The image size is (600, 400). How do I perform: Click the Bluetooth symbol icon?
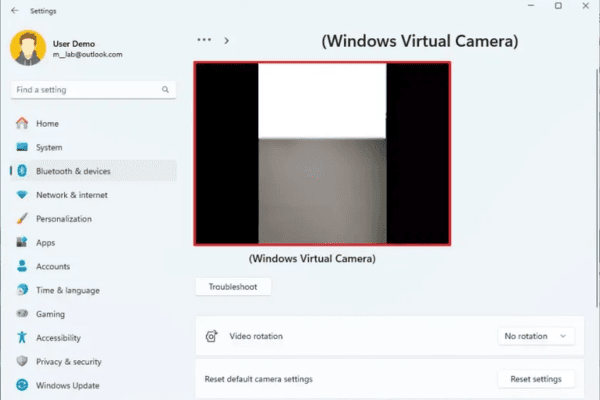[22, 171]
